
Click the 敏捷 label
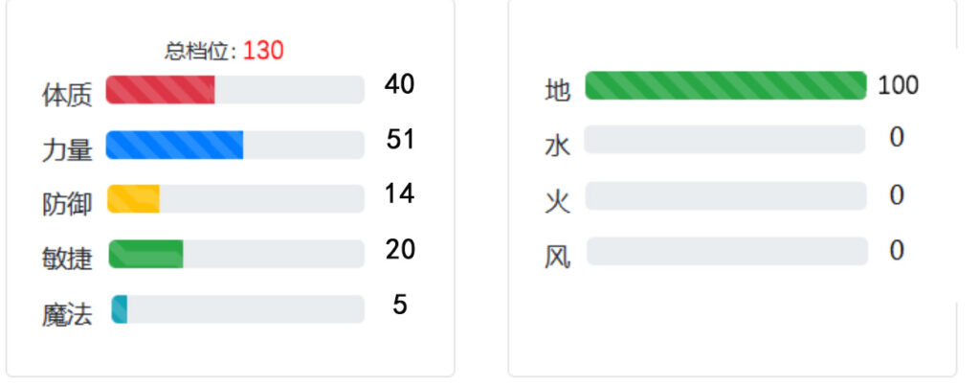click(x=67, y=259)
